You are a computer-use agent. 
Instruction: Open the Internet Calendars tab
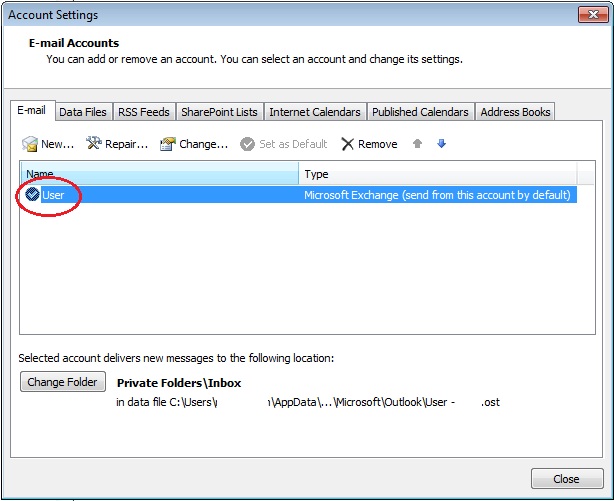pos(315,112)
